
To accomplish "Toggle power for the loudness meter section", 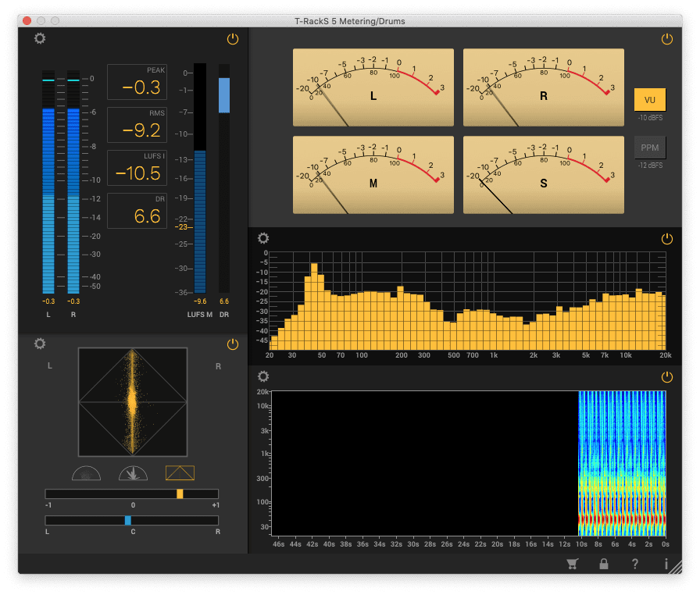I will [x=232, y=38].
